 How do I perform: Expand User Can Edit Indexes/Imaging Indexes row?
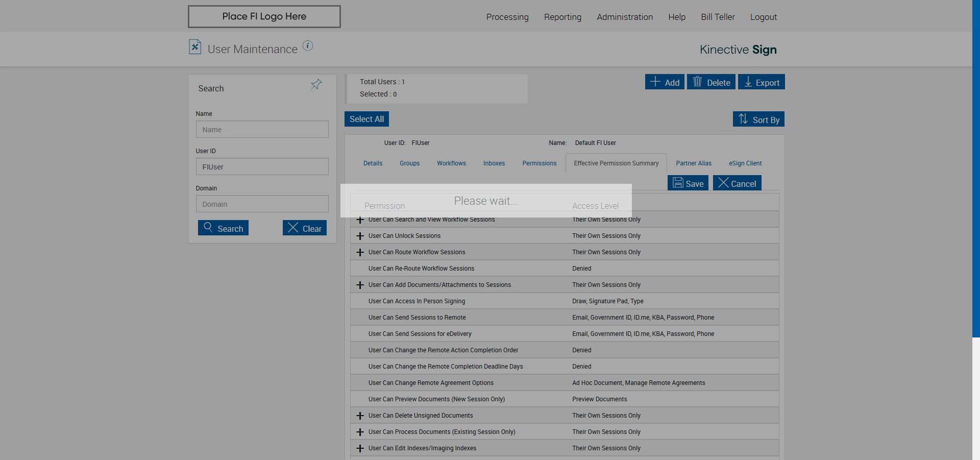coord(360,448)
